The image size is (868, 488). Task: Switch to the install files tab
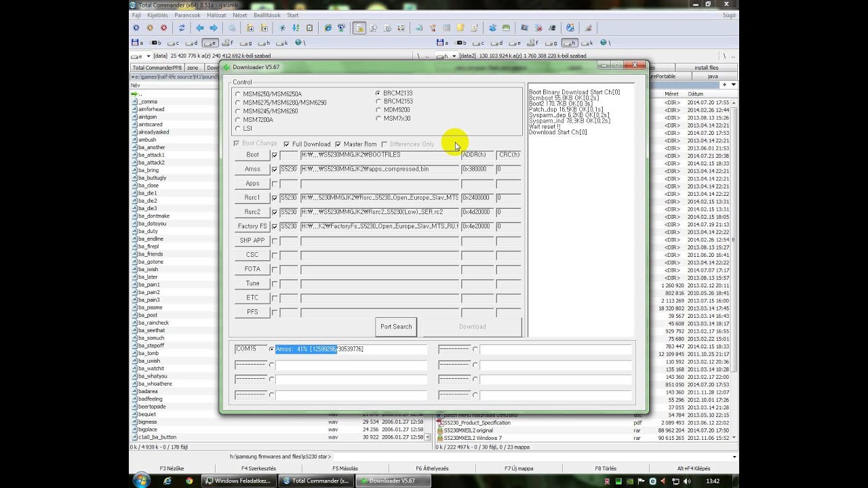point(706,68)
